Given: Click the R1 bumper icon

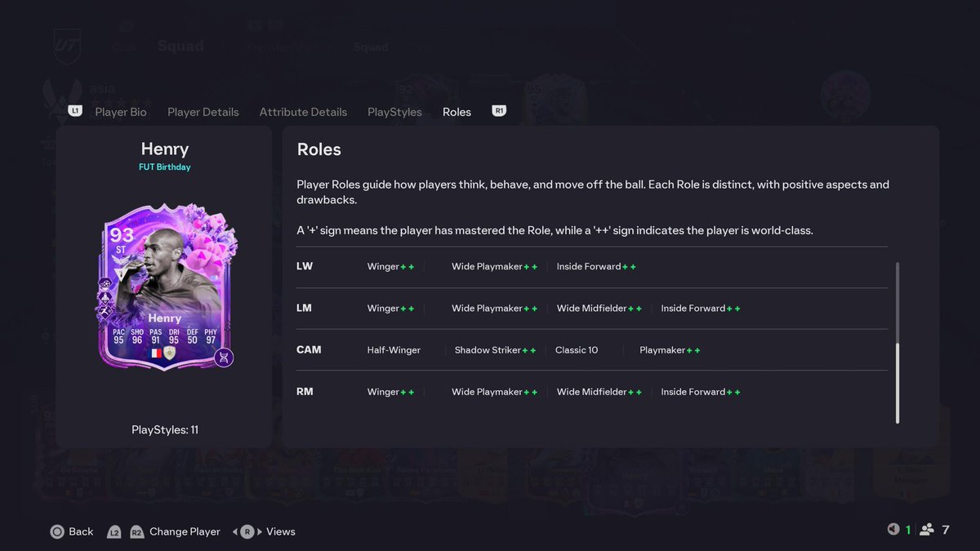Looking at the screenshot, I should (499, 111).
